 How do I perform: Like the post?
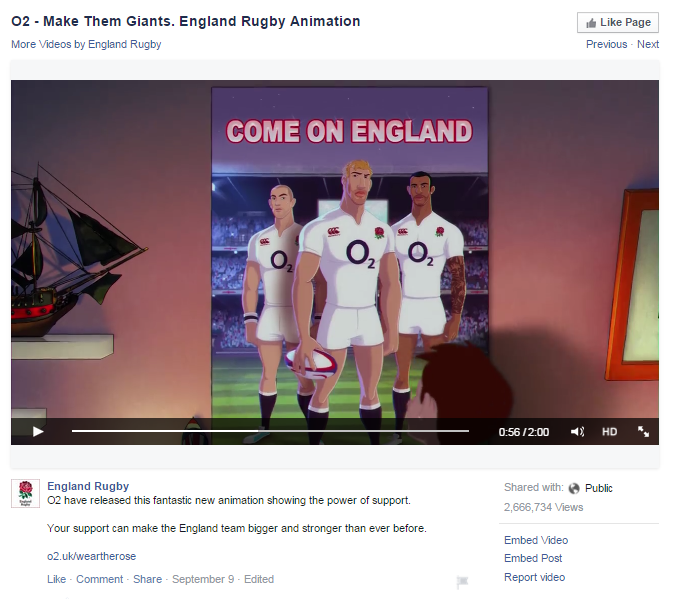(56, 579)
